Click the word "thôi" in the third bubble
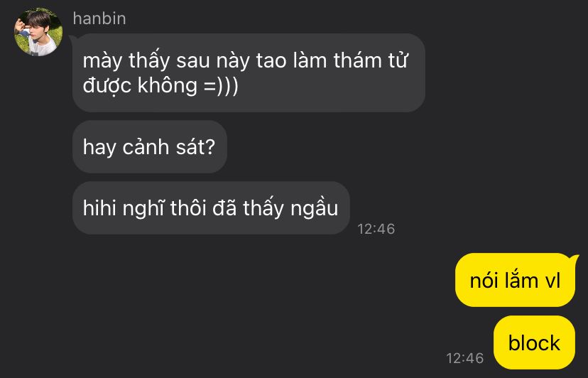588x378 pixels. [x=189, y=208]
